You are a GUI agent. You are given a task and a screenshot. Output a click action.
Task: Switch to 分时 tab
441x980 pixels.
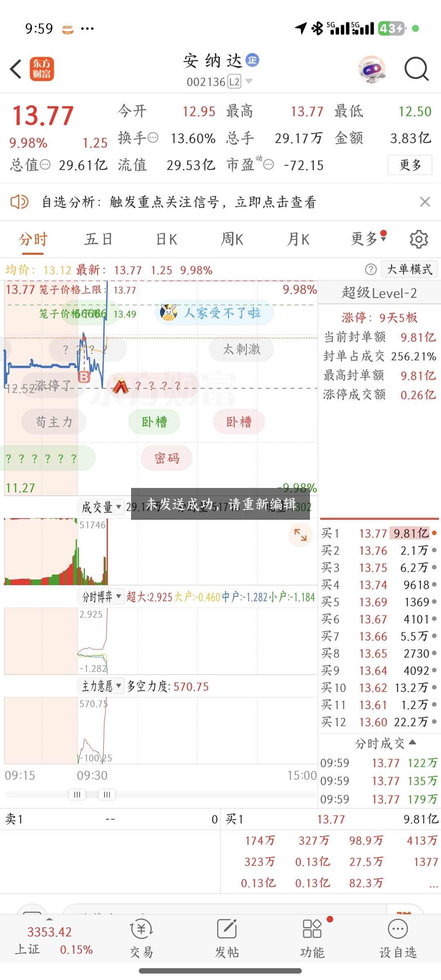(x=33, y=239)
